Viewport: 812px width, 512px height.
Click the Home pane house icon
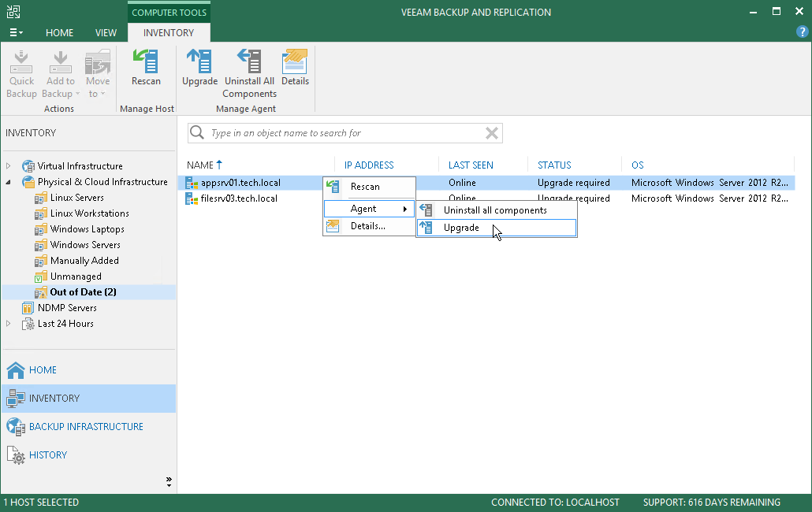(16, 370)
